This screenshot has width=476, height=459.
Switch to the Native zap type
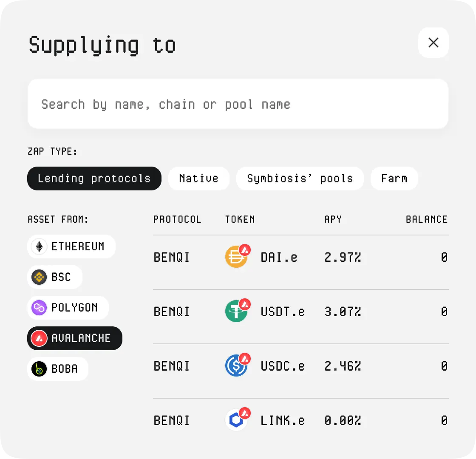pos(199,178)
